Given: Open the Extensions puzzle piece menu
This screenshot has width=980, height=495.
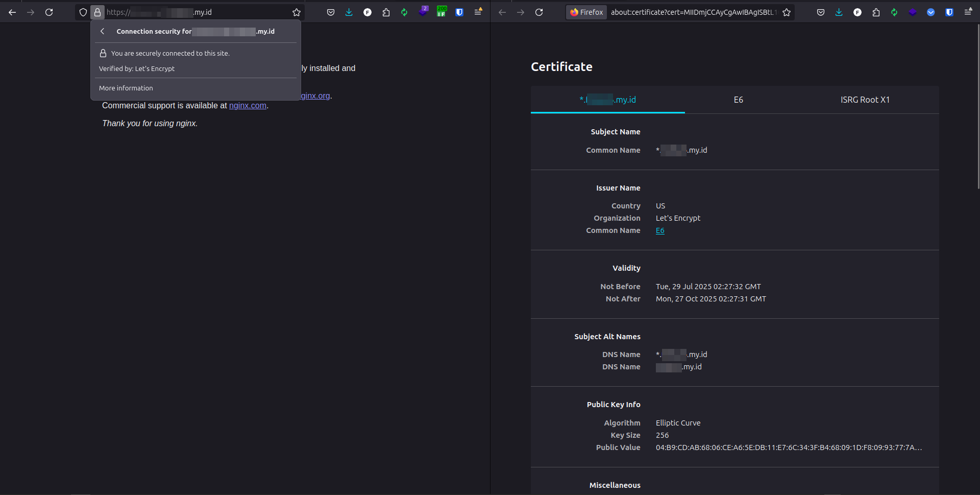Looking at the screenshot, I should coord(386,12).
